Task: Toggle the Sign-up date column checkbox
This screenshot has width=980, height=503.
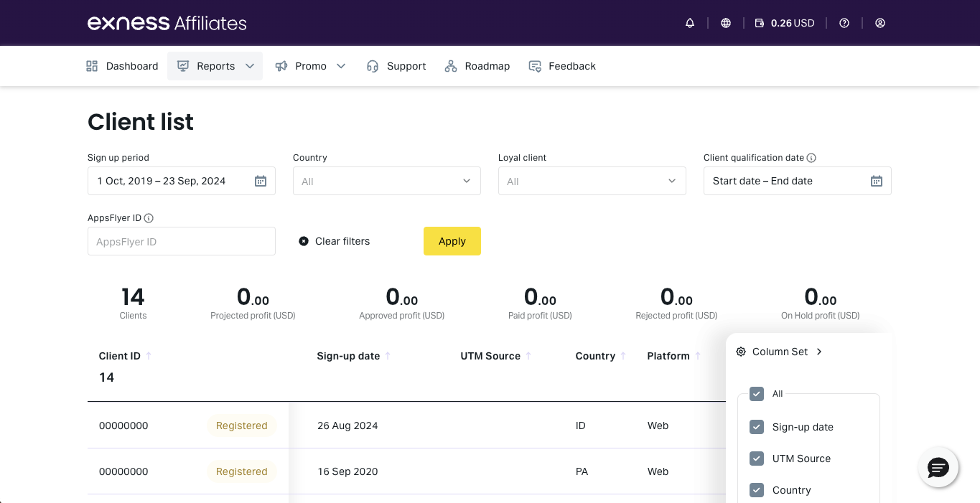Action: tap(756, 427)
